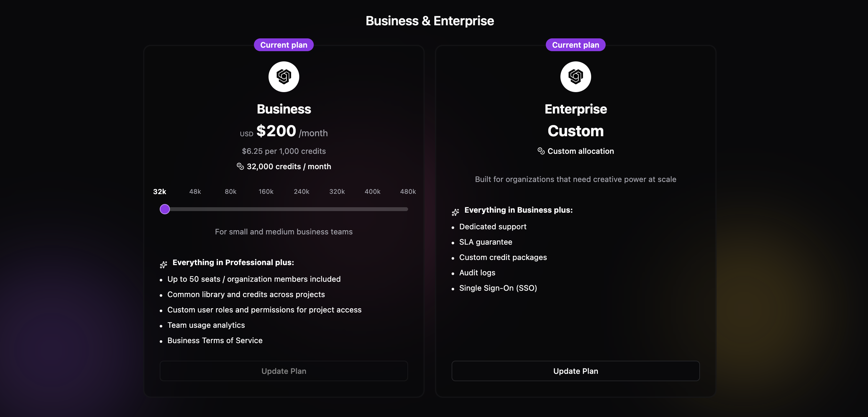Viewport: 868px width, 417px height.
Task: Click the Custom allocation icon on Enterprise card
Action: coord(541,151)
